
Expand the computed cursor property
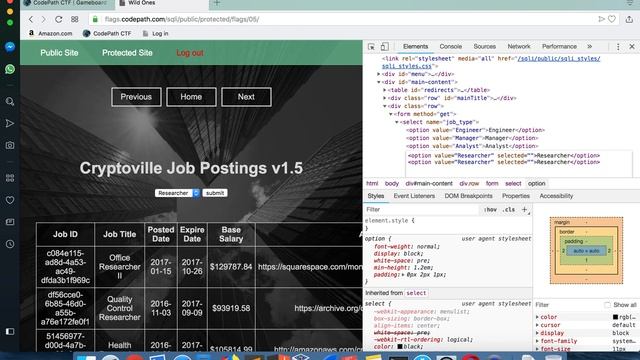click(537, 325)
